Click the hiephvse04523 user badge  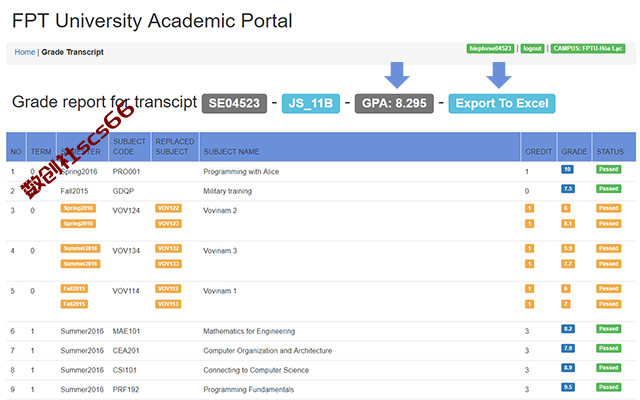point(490,49)
